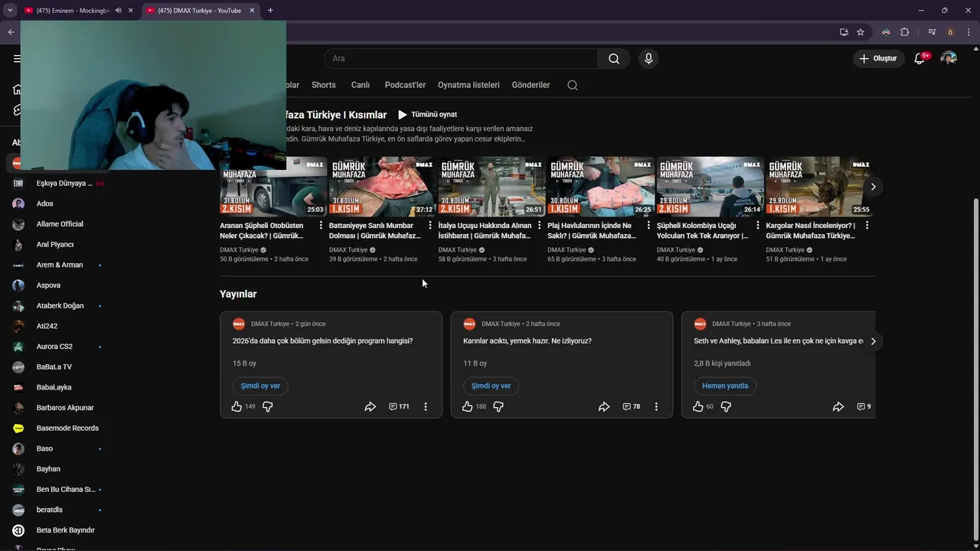Open the Canlı tab
The width and height of the screenshot is (980, 551).
(360, 85)
